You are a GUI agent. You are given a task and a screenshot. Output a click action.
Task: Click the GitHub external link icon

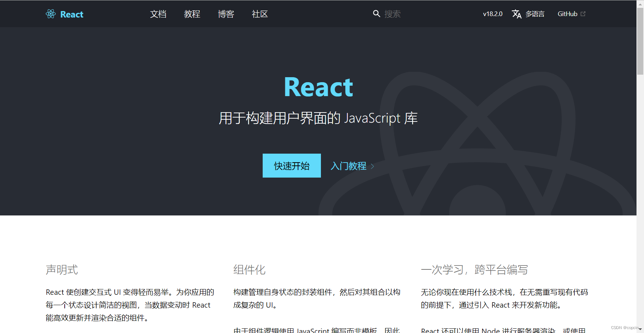click(583, 14)
